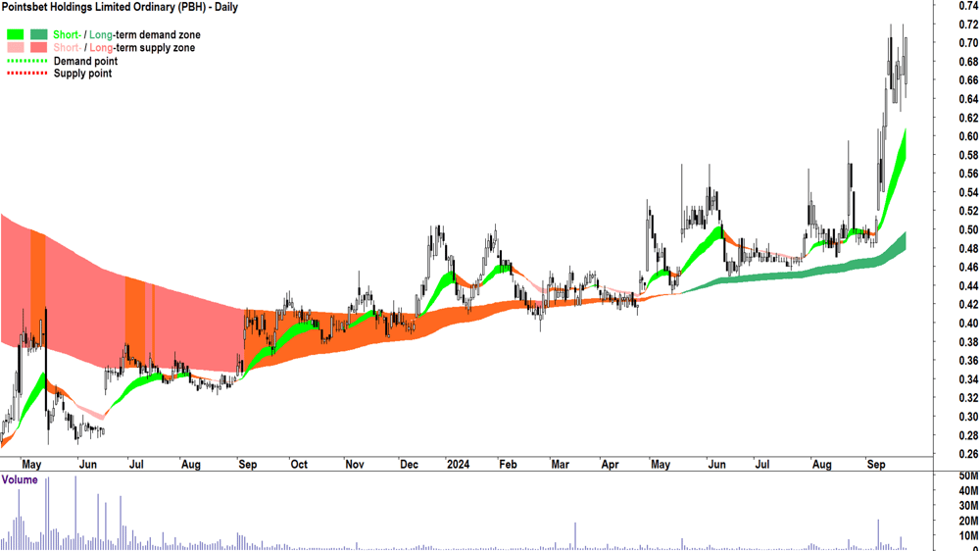Click the 0.40 price axis value
This screenshot has height=551, width=980.
(968, 324)
